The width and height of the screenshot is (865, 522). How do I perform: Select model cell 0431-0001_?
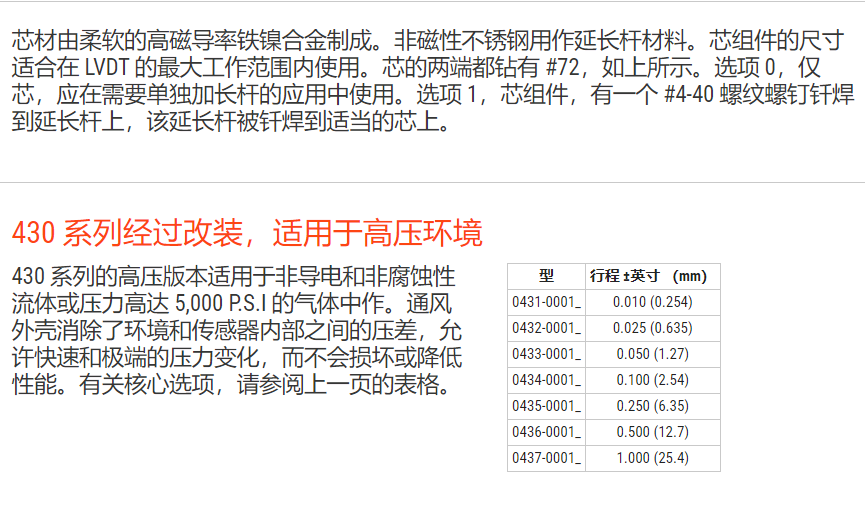(546, 302)
